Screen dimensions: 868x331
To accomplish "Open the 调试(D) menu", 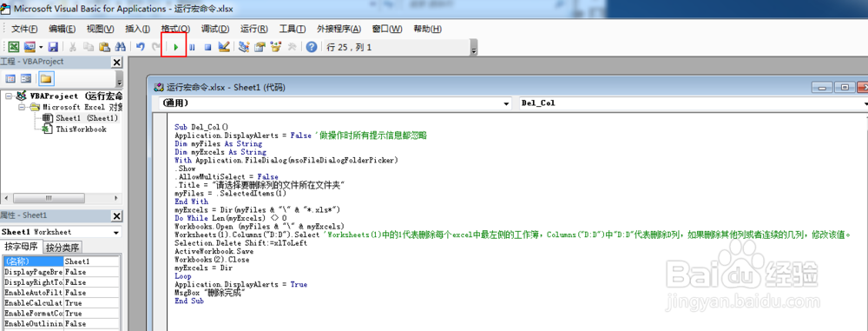I will tap(215, 29).
